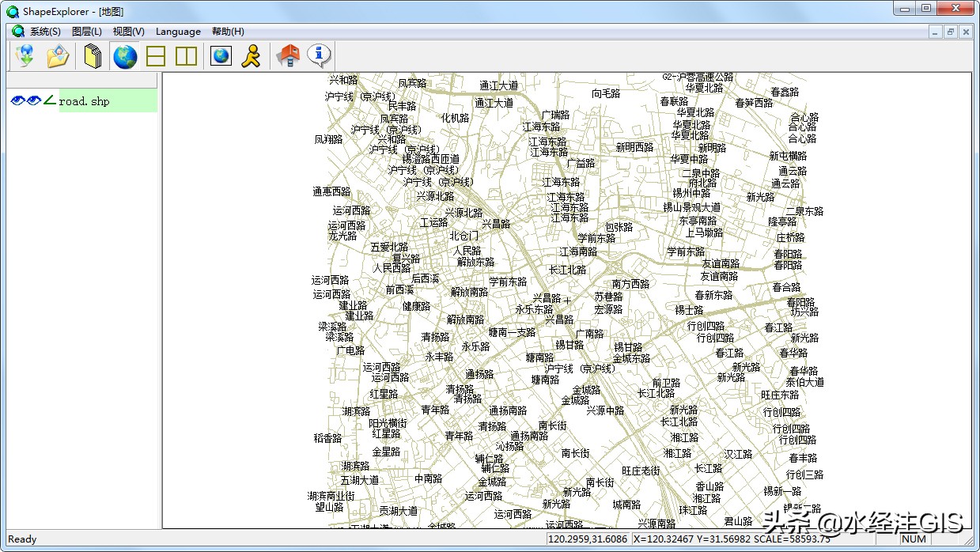Select the road.shp layer entry
The height and width of the screenshot is (552, 980).
click(84, 101)
